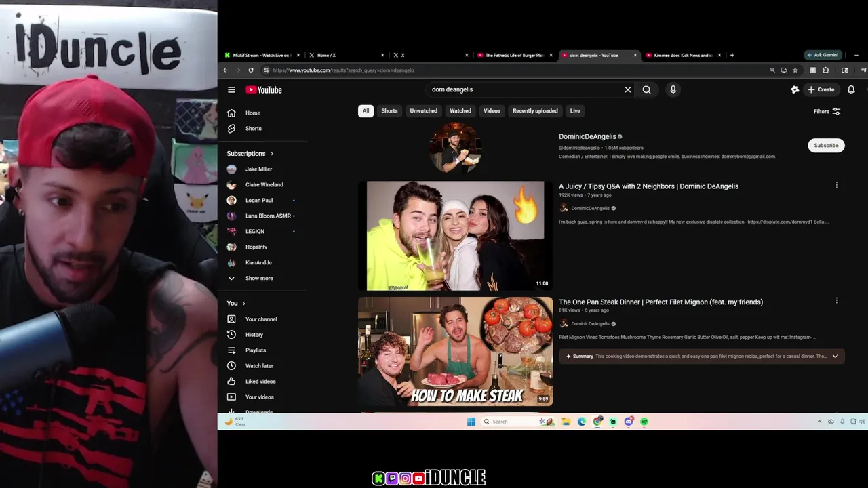
Task: Open browser extensions puzzle icon
Action: (826, 70)
